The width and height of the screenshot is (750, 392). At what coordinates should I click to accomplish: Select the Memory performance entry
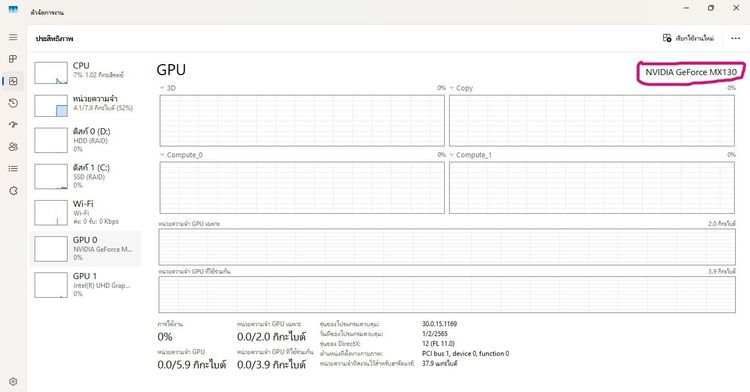(85, 105)
